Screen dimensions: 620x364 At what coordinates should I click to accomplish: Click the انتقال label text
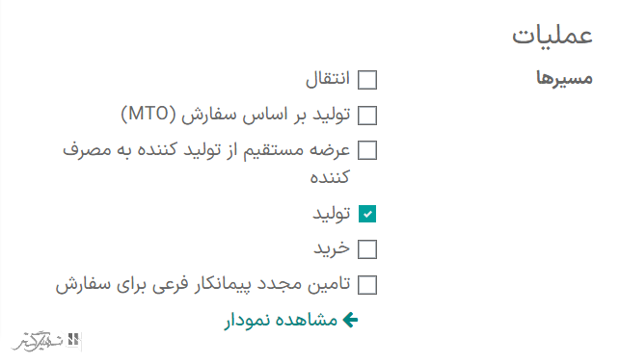328,79
